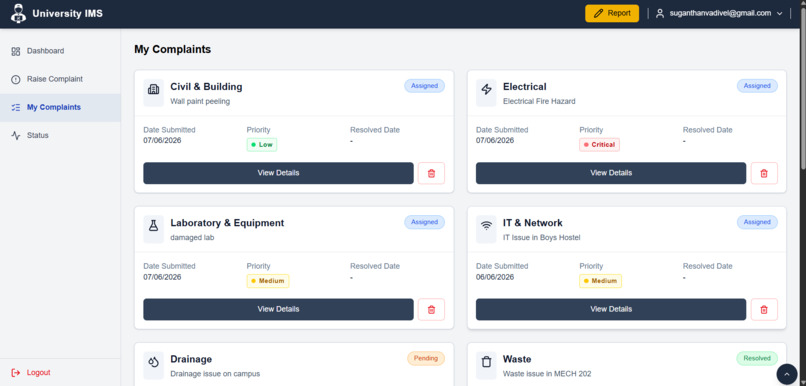The height and width of the screenshot is (386, 806).
Task: Delete the Laboratory & Equipment complaint
Action: point(431,309)
